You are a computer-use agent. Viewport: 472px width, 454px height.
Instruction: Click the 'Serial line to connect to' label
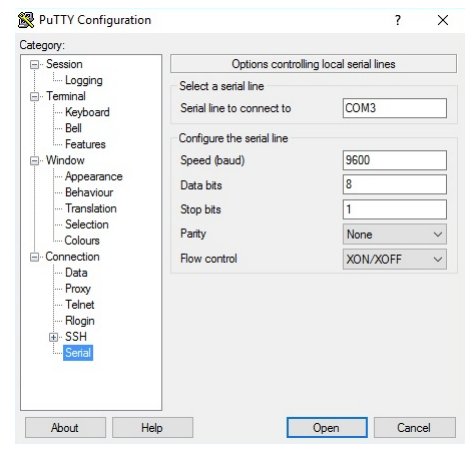coord(235,108)
